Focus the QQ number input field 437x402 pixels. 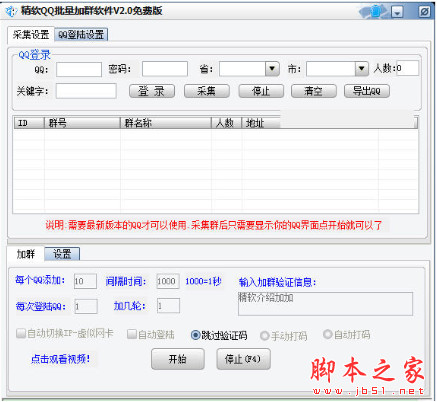(79, 69)
